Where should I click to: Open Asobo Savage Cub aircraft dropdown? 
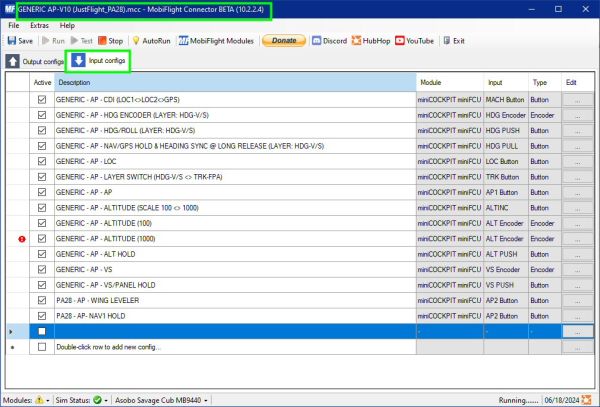click(x=161, y=400)
